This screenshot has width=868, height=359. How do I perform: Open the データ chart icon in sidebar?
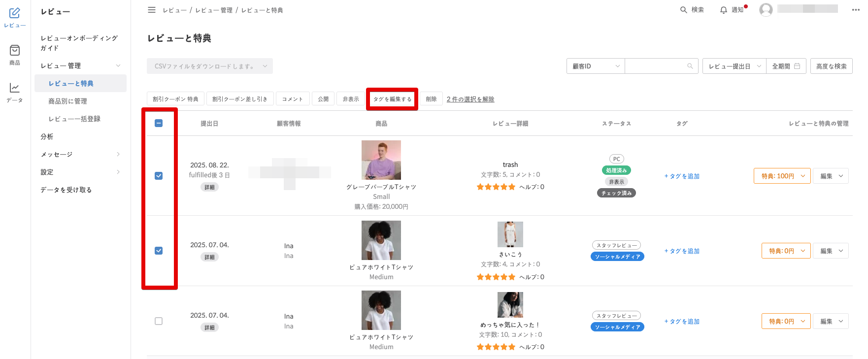pyautogui.click(x=15, y=88)
